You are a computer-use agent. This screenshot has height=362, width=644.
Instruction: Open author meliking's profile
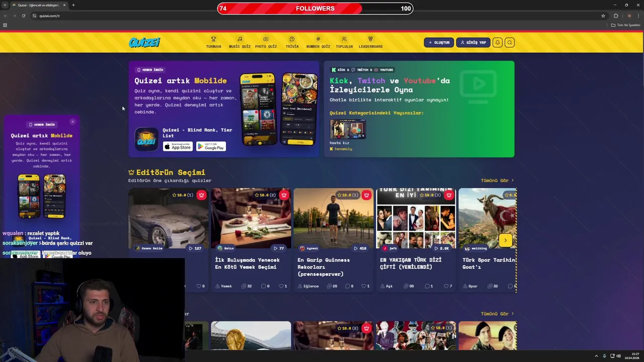coord(476,248)
